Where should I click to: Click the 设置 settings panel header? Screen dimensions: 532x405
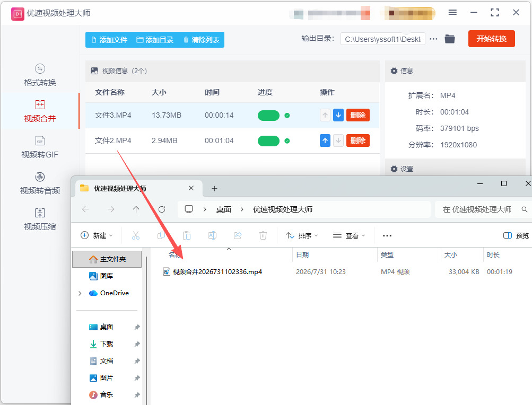(455, 169)
